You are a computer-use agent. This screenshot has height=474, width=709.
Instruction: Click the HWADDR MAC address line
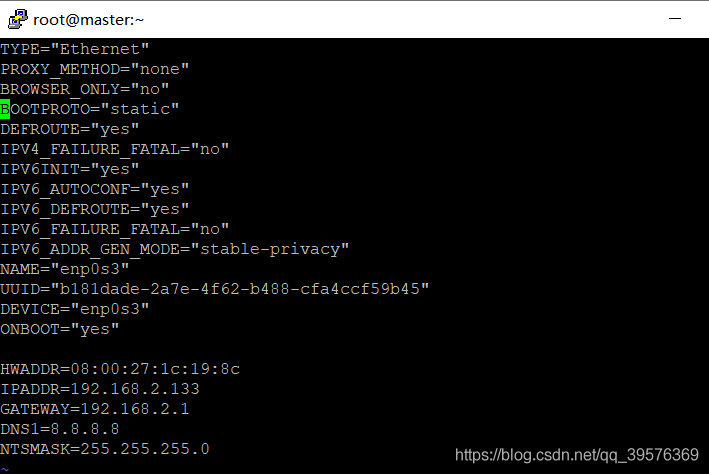[120, 368]
